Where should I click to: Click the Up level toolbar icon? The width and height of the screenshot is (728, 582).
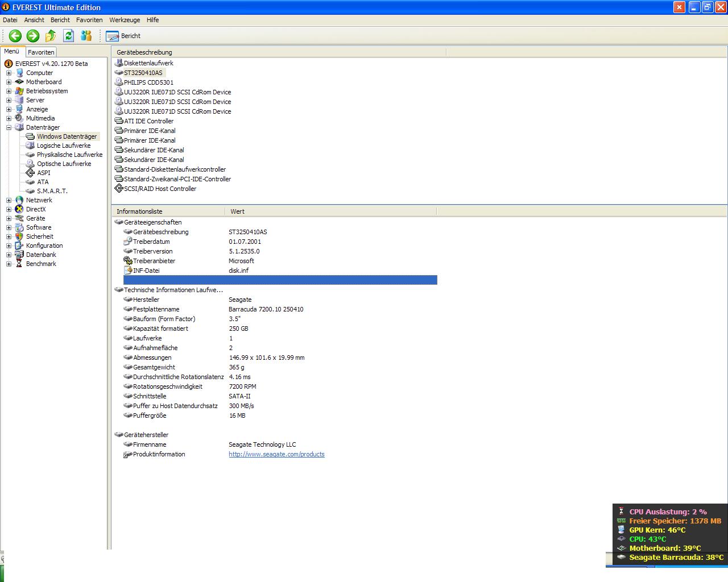51,36
